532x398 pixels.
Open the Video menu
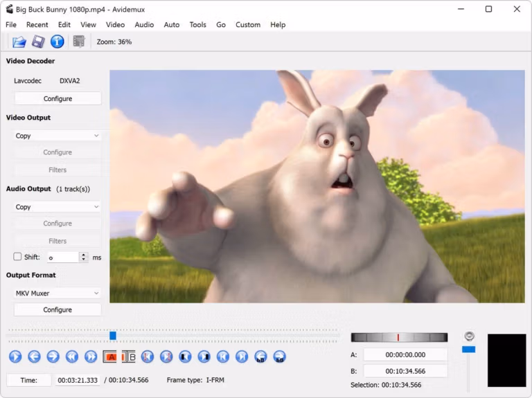point(116,25)
